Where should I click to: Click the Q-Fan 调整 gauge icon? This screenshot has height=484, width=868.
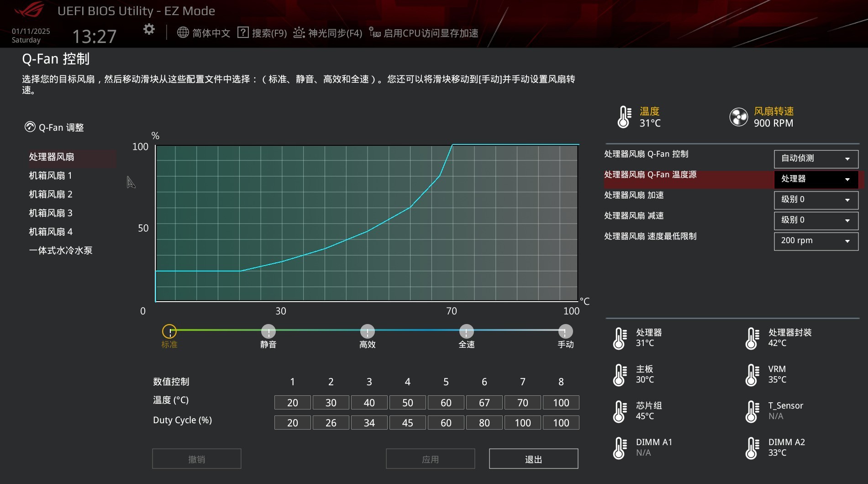[30, 127]
